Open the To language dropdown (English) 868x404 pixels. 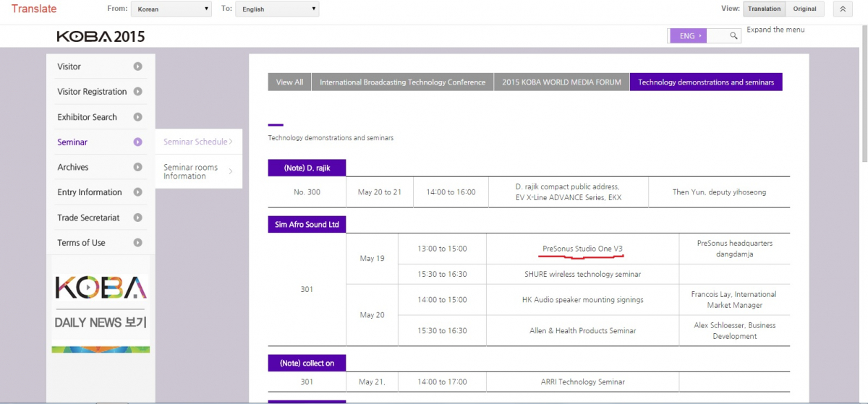coord(278,9)
